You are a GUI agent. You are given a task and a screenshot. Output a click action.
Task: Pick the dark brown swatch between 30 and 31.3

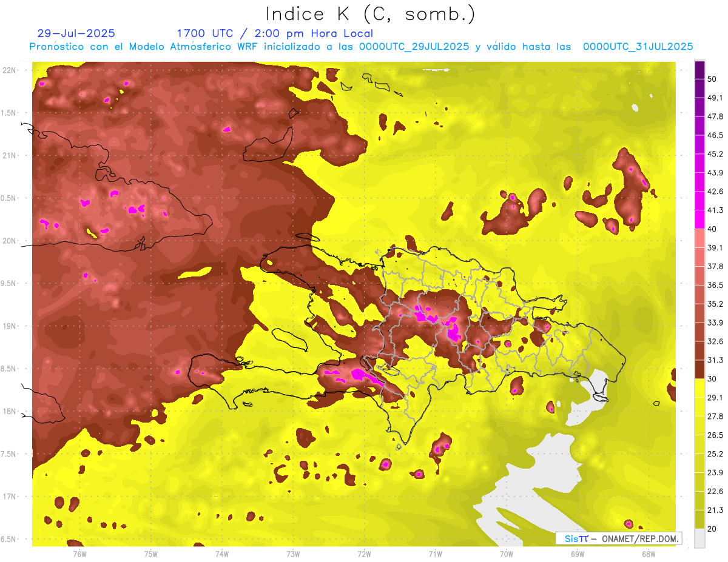point(699,369)
